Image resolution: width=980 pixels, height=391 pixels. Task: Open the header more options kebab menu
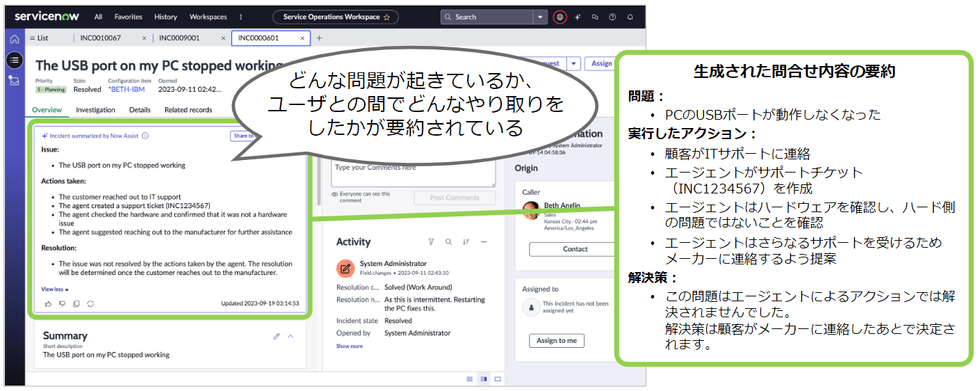point(241,17)
